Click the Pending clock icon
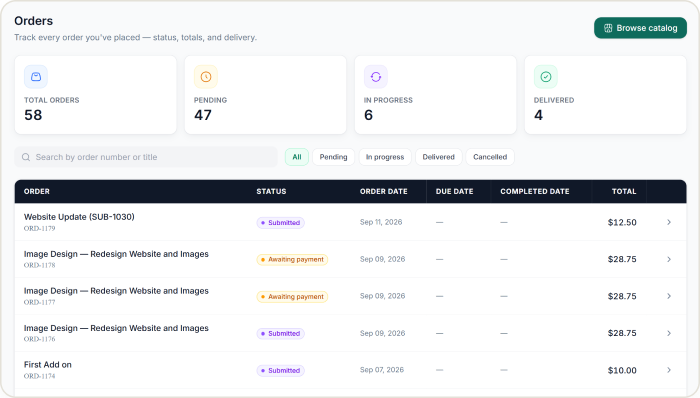Screen dimensions: 700x398 pyautogui.click(x=206, y=77)
